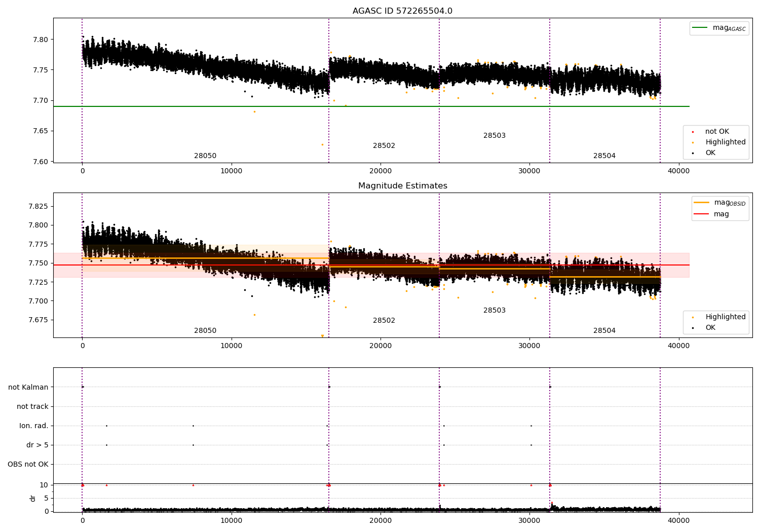This screenshot has height=532, width=760.
Task: Click 'OK' in the AGASC ID plot legend
Action: click(x=704, y=153)
